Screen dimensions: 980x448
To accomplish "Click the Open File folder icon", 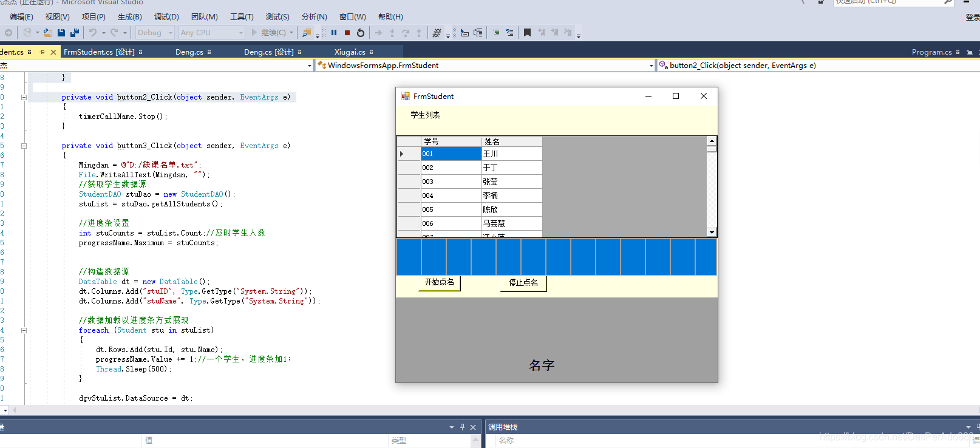I will click(x=47, y=33).
